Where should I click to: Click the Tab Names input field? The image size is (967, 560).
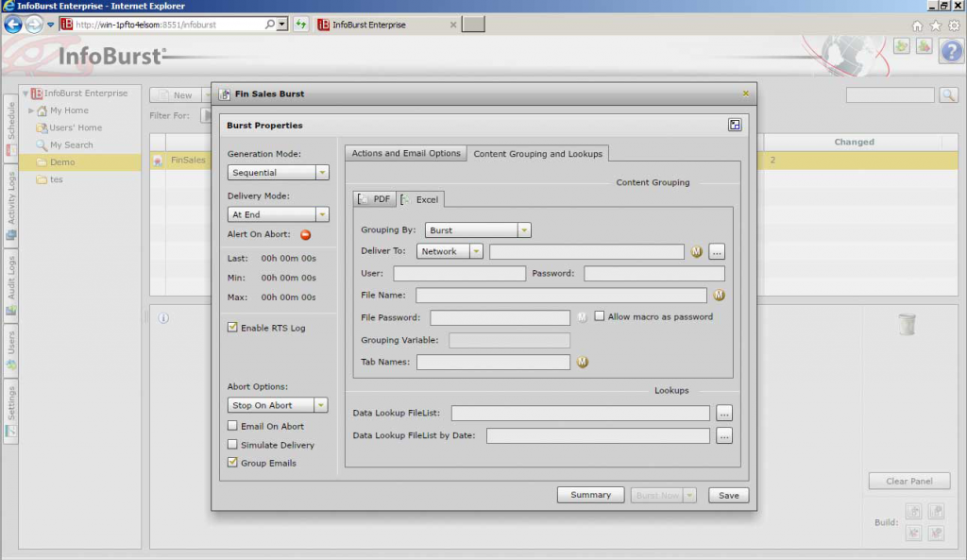(493, 362)
